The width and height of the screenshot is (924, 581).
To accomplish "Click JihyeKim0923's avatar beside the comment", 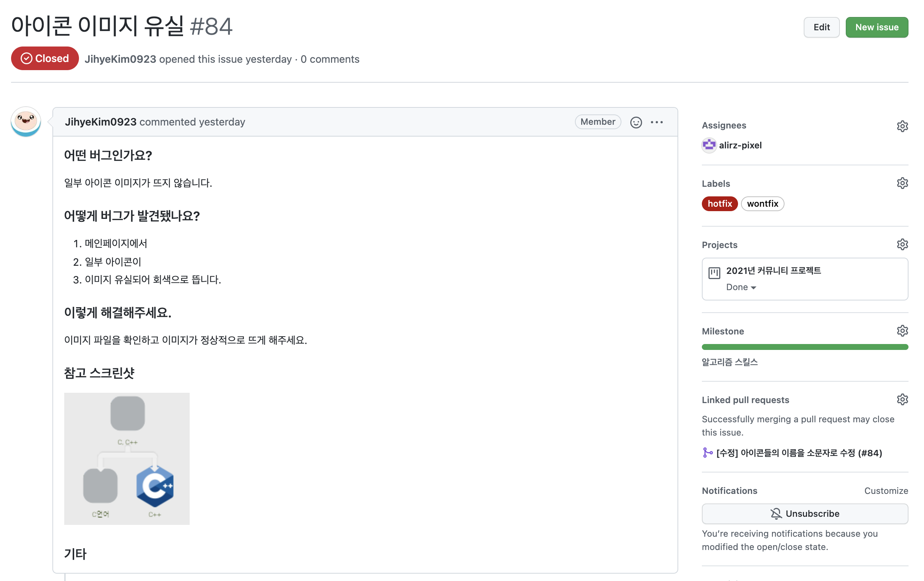I will pyautogui.click(x=26, y=122).
